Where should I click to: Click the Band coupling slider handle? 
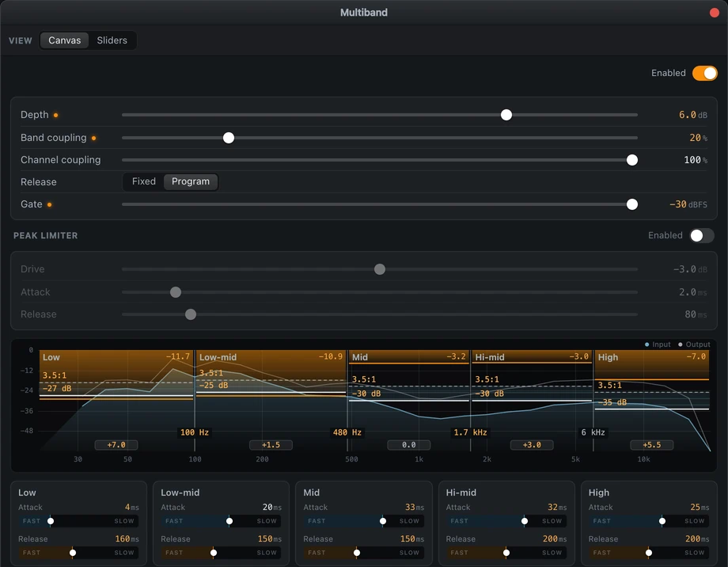click(229, 138)
